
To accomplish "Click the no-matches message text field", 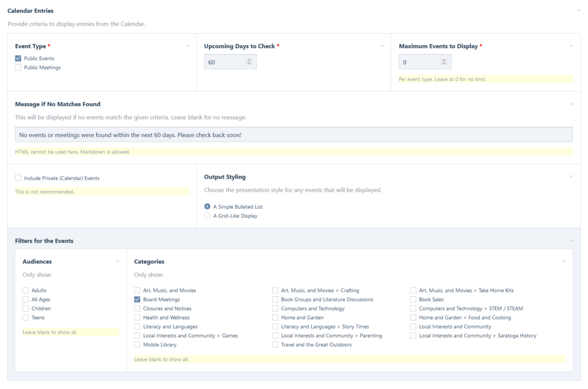I will point(293,135).
